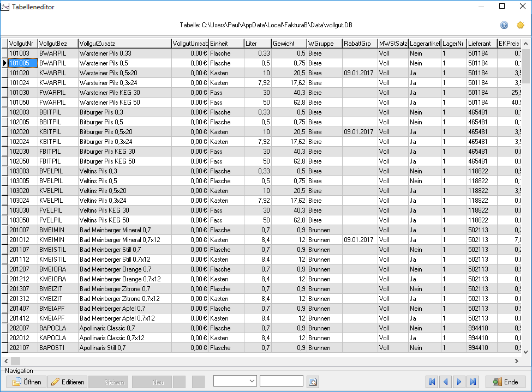Select the highlighted cell 101005
Screen dimensions: 532x392
coord(23,63)
